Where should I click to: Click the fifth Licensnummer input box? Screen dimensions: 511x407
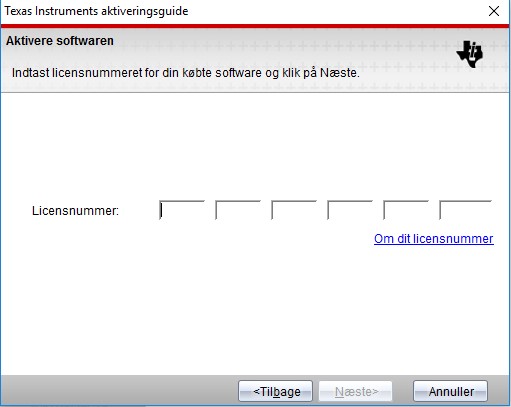point(406,210)
